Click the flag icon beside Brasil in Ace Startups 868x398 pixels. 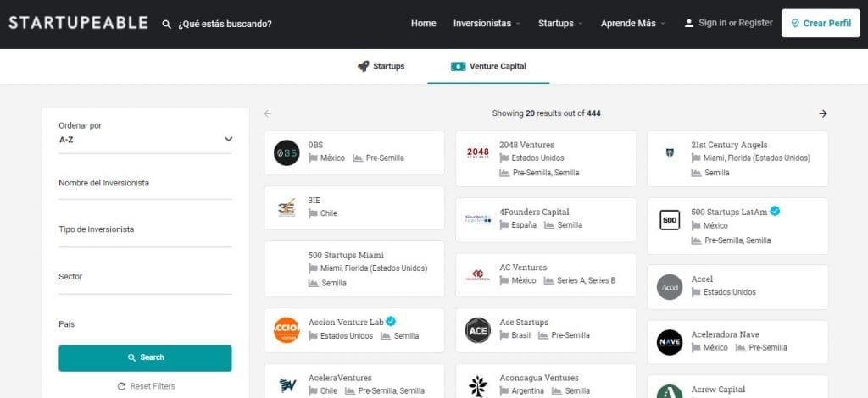pos(504,335)
